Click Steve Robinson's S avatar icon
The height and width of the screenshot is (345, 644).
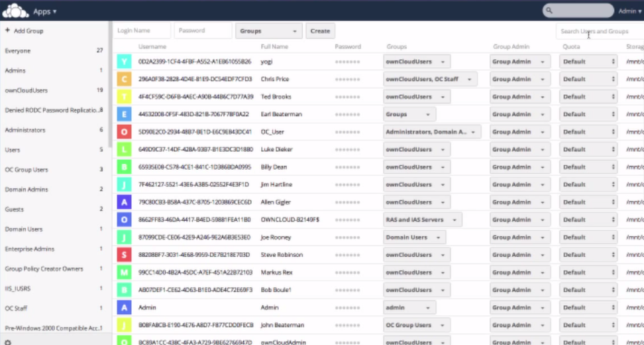124,255
